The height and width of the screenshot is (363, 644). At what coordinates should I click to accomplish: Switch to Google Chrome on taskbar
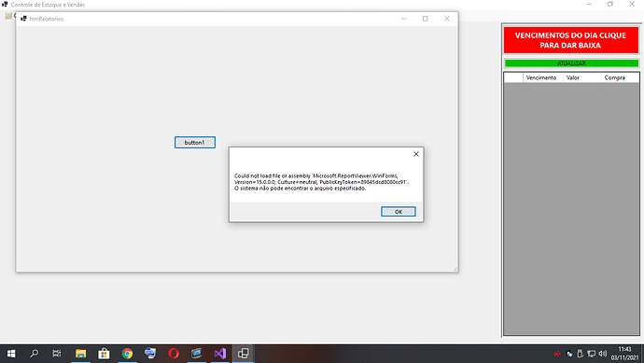coord(127,354)
